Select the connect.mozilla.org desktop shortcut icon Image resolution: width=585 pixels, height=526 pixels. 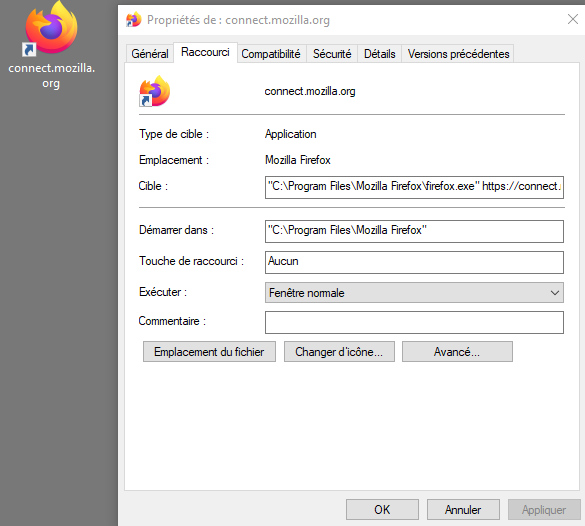tap(50, 29)
